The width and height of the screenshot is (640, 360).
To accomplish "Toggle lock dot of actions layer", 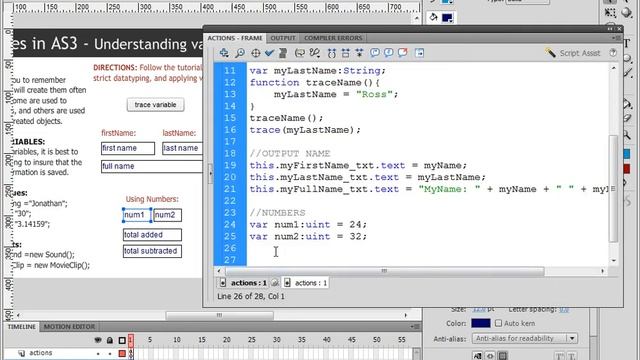I will click(110, 353).
